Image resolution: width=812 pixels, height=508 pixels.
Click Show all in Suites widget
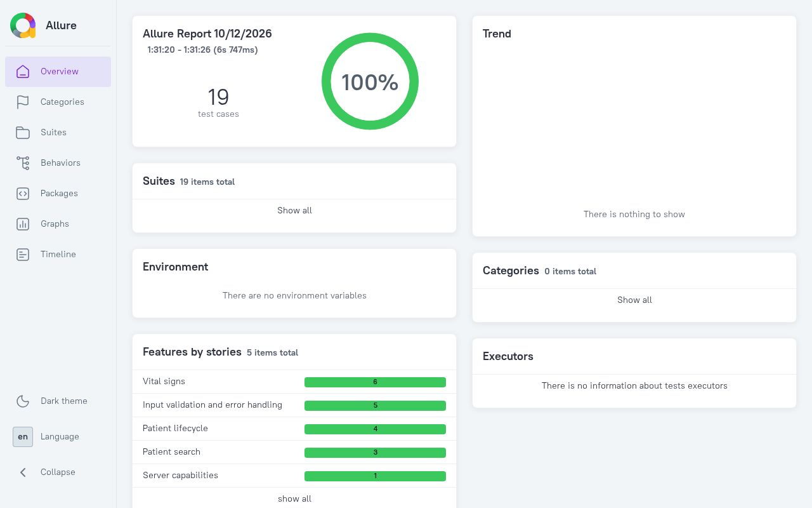click(x=294, y=210)
